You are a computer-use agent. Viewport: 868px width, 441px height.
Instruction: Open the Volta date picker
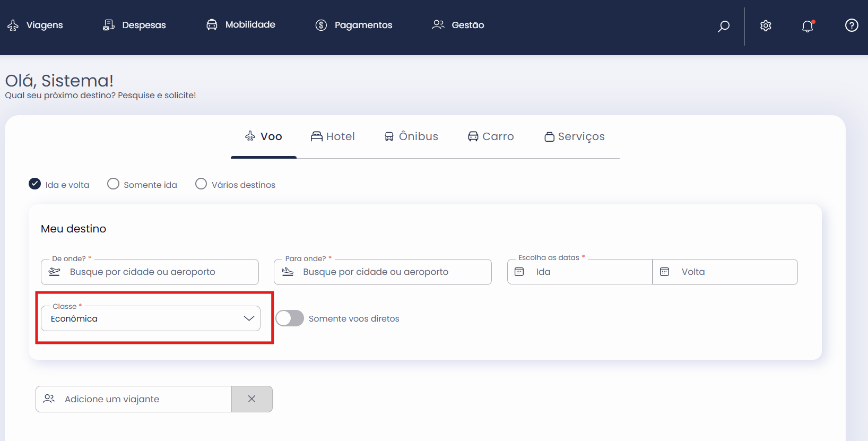point(725,272)
